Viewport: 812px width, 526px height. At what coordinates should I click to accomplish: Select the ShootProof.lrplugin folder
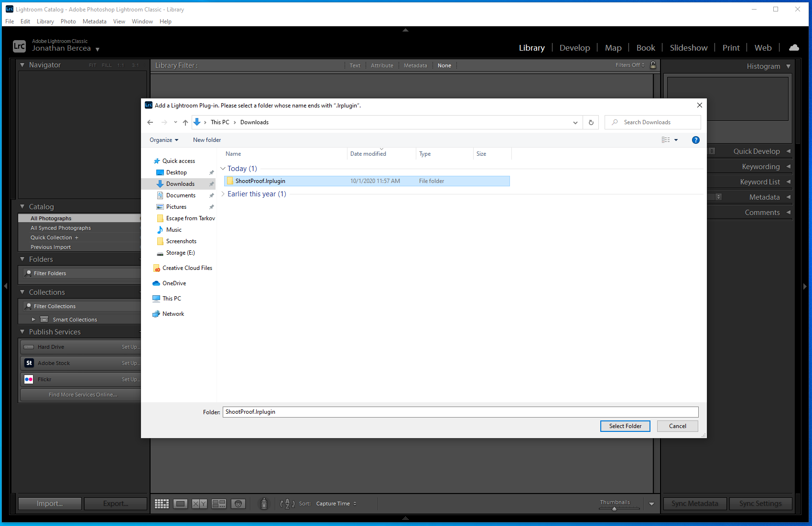click(x=367, y=181)
